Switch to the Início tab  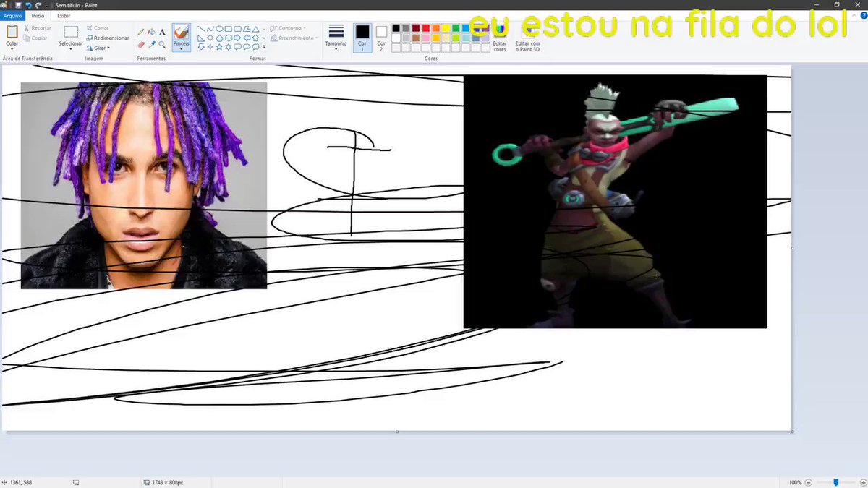[38, 15]
